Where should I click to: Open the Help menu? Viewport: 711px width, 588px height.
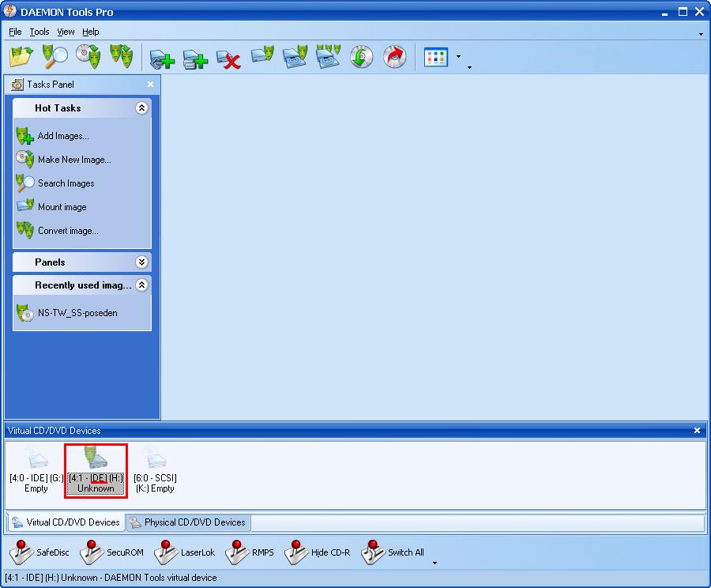tap(91, 32)
